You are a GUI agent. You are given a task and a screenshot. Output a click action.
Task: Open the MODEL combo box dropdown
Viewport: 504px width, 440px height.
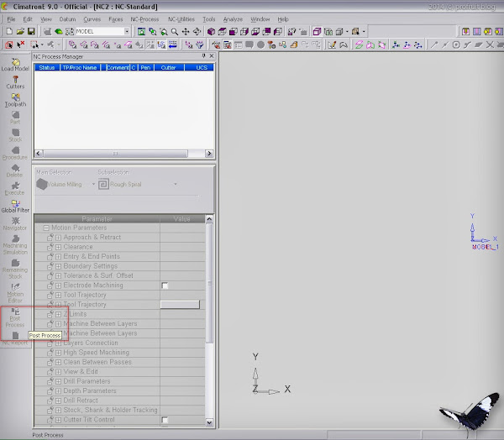(x=127, y=32)
